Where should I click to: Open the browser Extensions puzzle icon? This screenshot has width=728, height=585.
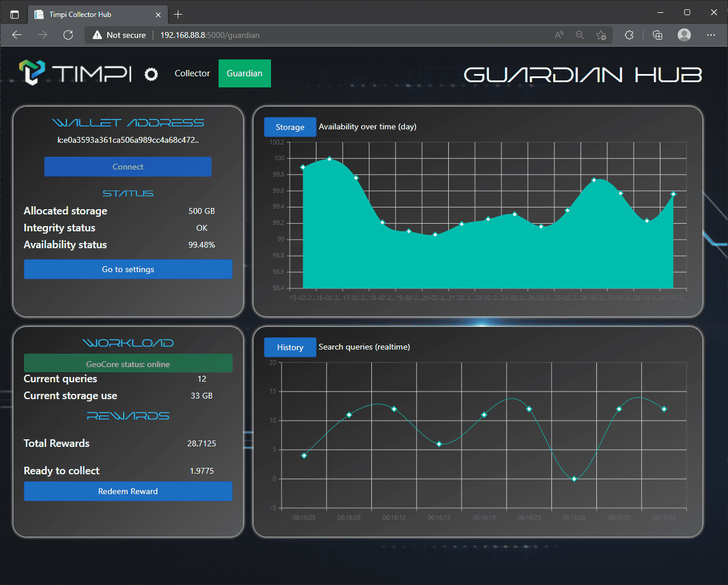(629, 35)
